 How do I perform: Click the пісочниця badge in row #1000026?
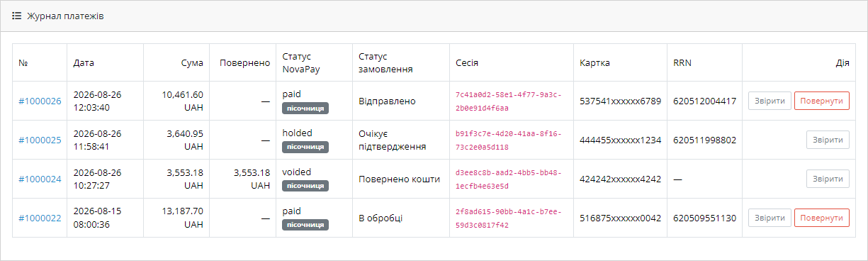coord(305,108)
